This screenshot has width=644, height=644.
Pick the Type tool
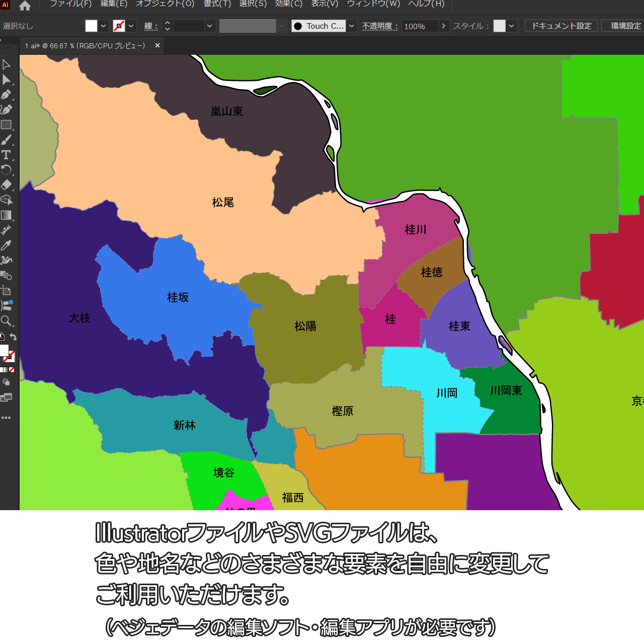[6, 155]
